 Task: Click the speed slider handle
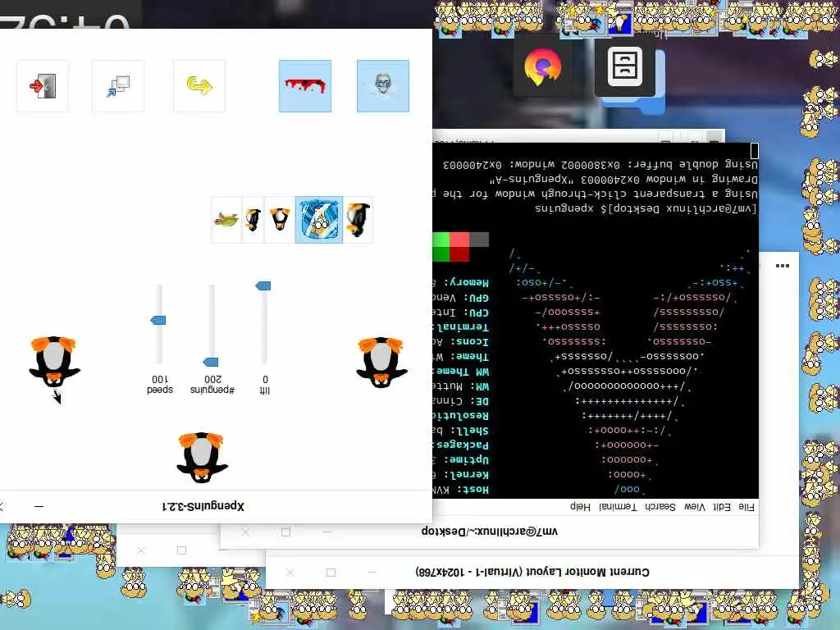pyautogui.click(x=158, y=321)
